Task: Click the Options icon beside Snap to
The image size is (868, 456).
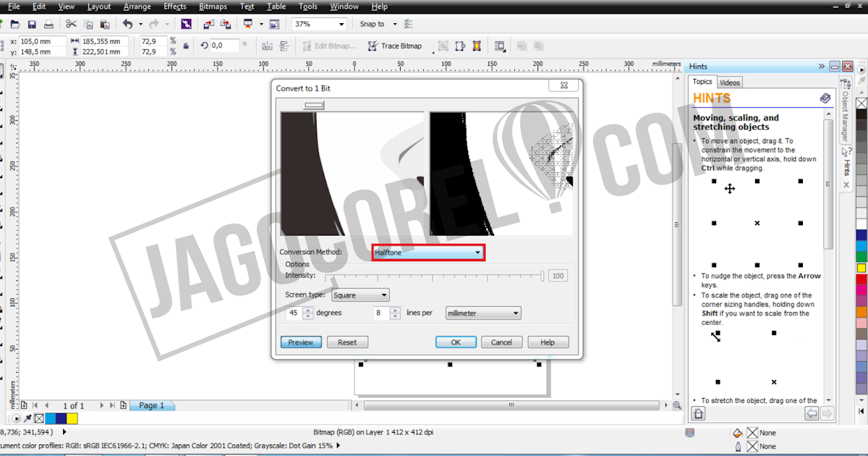Action: click(x=409, y=24)
